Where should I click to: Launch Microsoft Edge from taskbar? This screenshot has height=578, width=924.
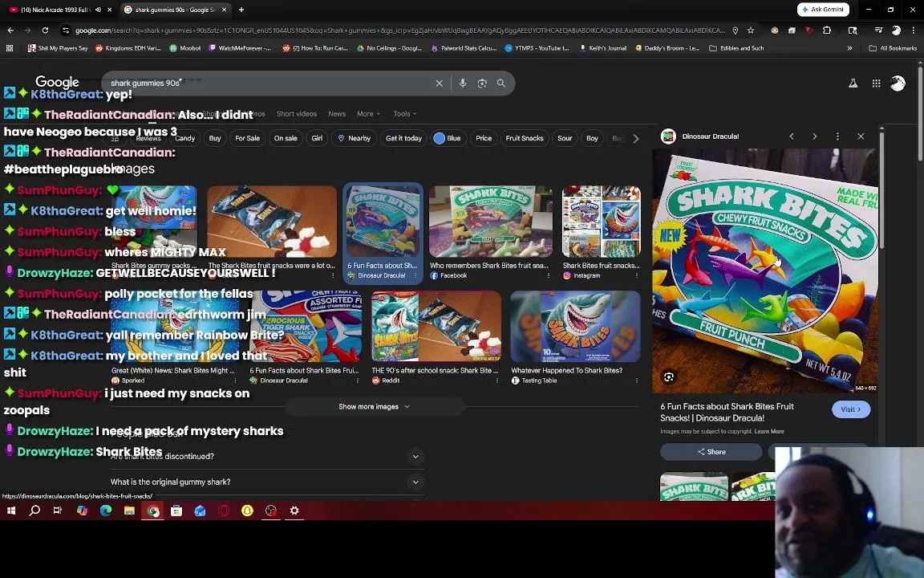(x=106, y=511)
